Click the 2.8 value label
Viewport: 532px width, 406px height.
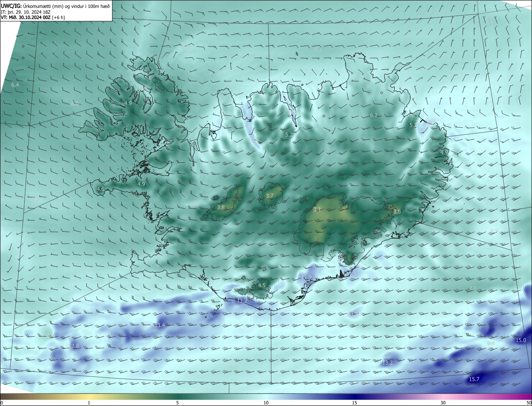75,346
